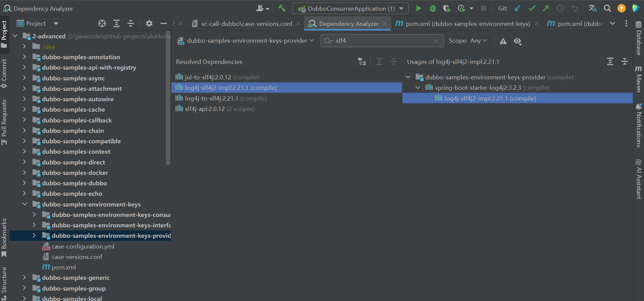The height and width of the screenshot is (301, 644).
Task: Click the Run application play button
Action: click(x=418, y=8)
